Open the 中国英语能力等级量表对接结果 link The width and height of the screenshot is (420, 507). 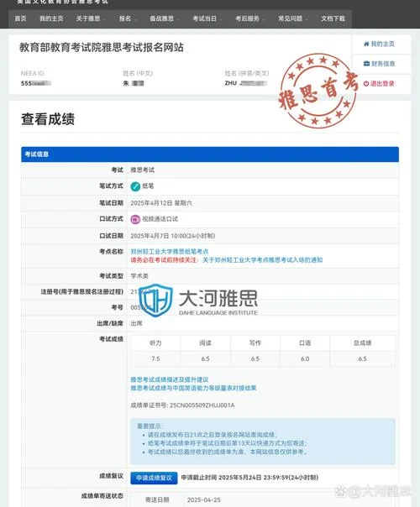pos(193,388)
